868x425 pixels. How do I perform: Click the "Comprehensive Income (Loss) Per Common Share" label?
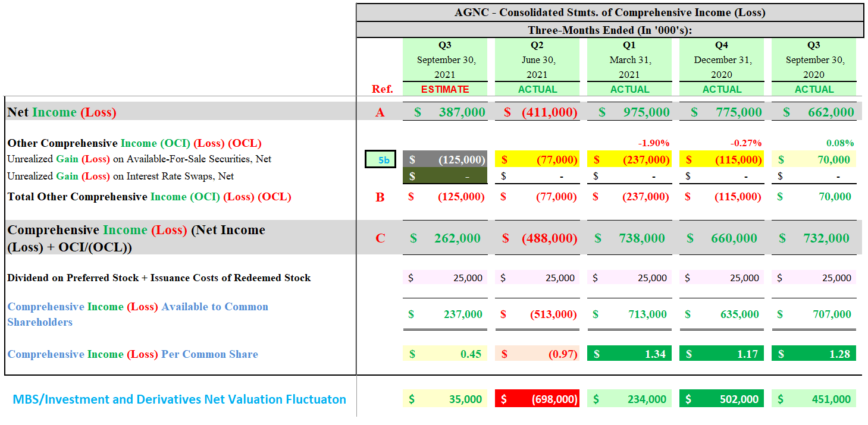[133, 354]
